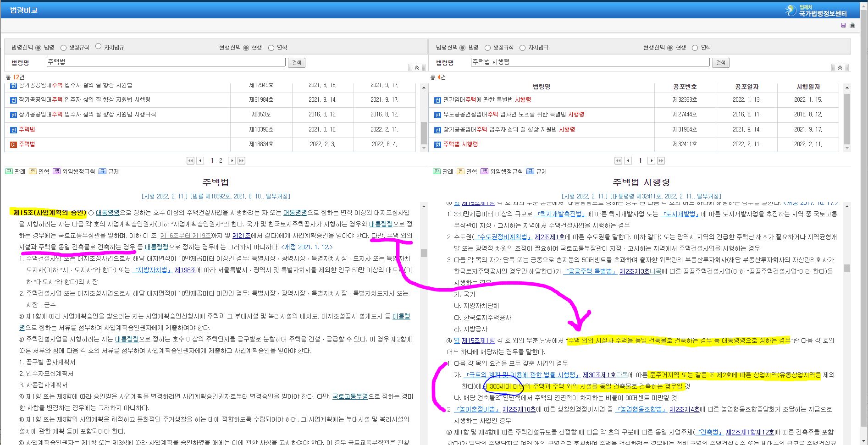Collapse left search results panel
Image resolution: width=868 pixels, height=445 pixels.
coord(416,67)
